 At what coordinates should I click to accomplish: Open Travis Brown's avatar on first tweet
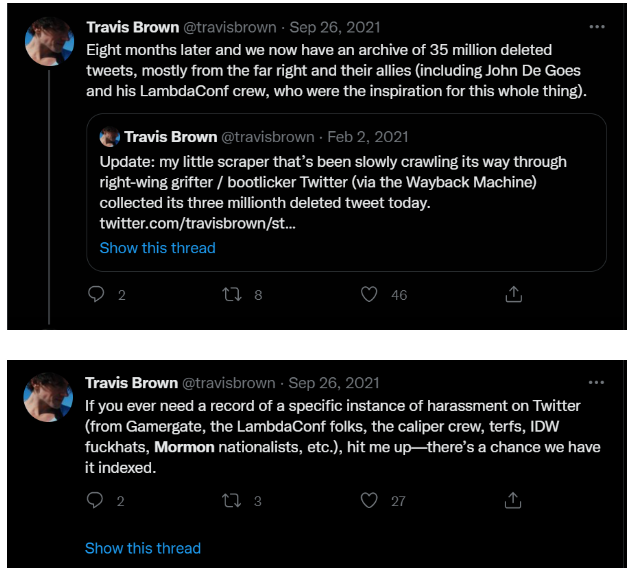click(49, 42)
